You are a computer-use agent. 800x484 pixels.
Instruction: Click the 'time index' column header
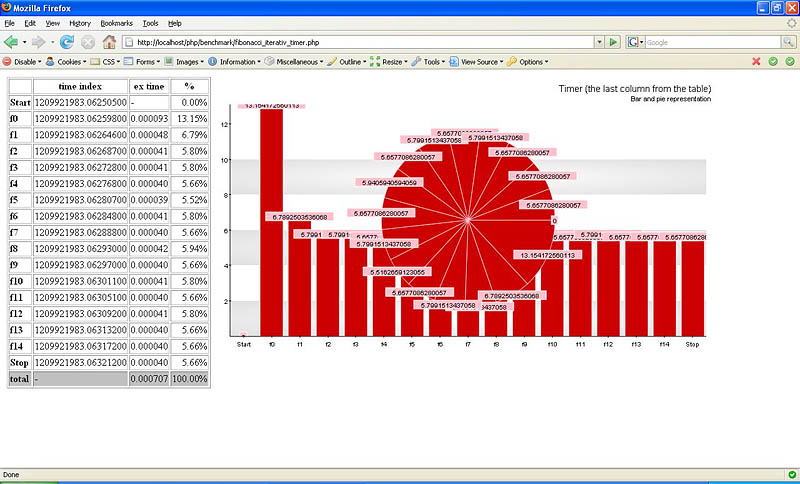click(80, 86)
